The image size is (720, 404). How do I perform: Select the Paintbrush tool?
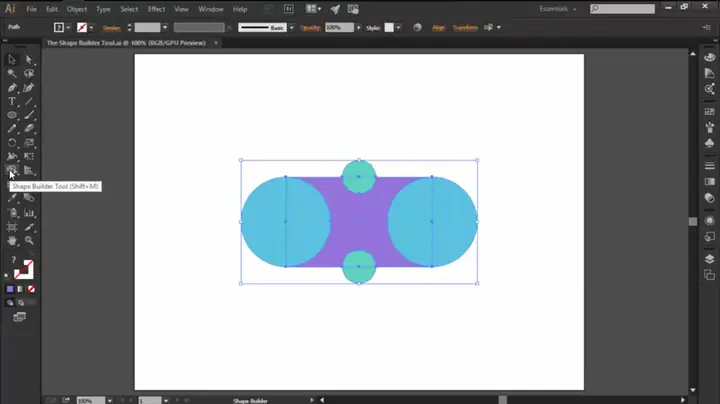coord(29,115)
